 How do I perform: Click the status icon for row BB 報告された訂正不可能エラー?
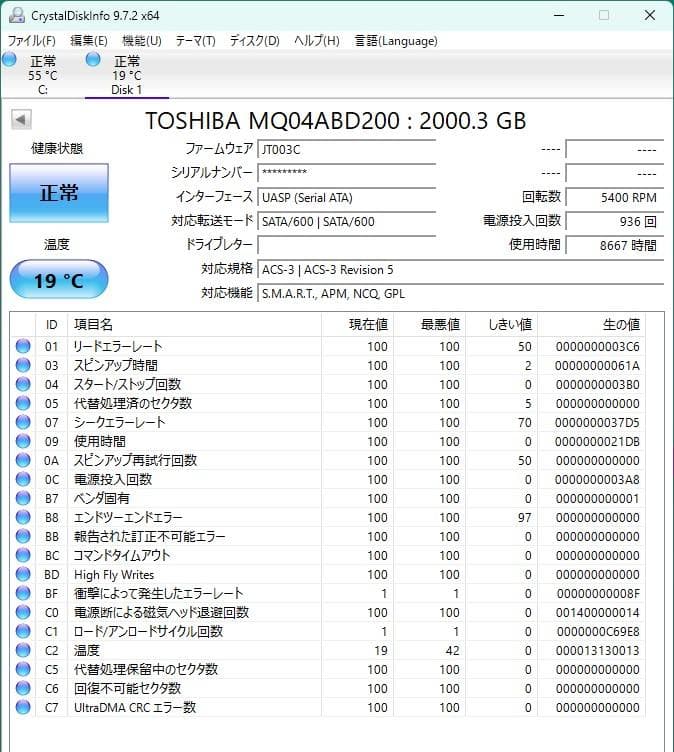coord(23,536)
